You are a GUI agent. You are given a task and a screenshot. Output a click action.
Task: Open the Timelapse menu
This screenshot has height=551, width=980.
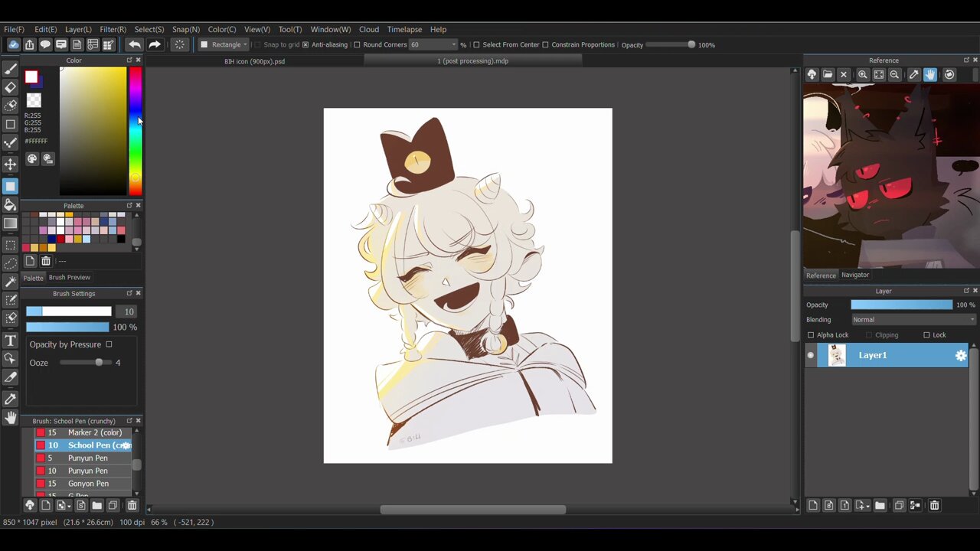(x=404, y=29)
